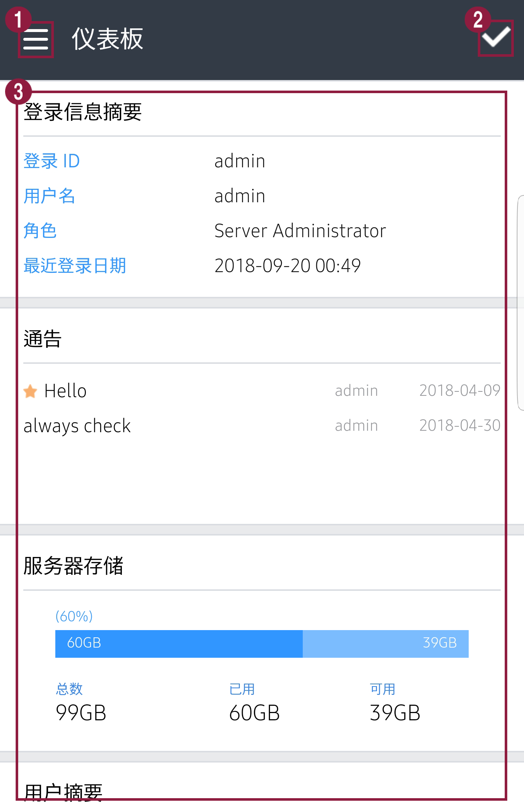Click the orange star beside Hello
524x812 pixels.
pyautogui.click(x=30, y=391)
